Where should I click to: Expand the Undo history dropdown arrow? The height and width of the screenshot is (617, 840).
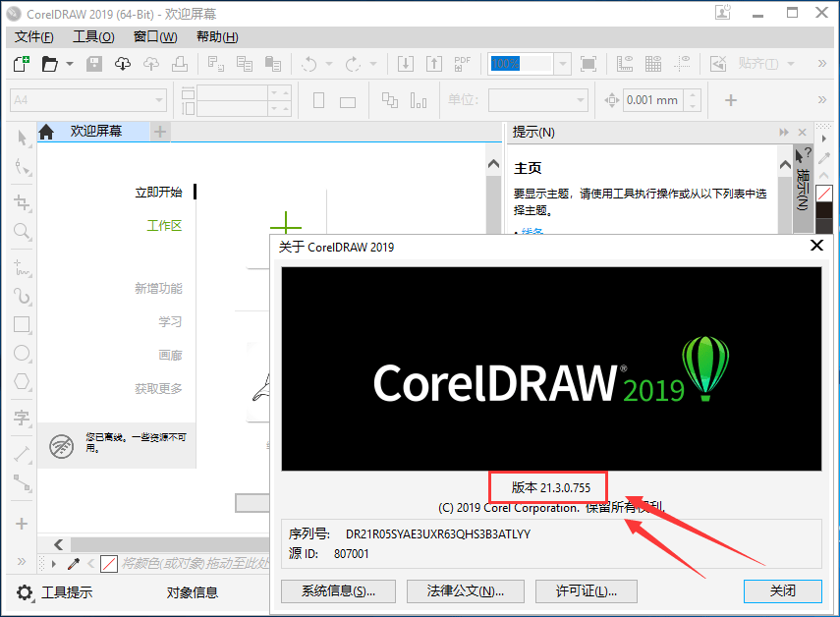click(x=329, y=64)
